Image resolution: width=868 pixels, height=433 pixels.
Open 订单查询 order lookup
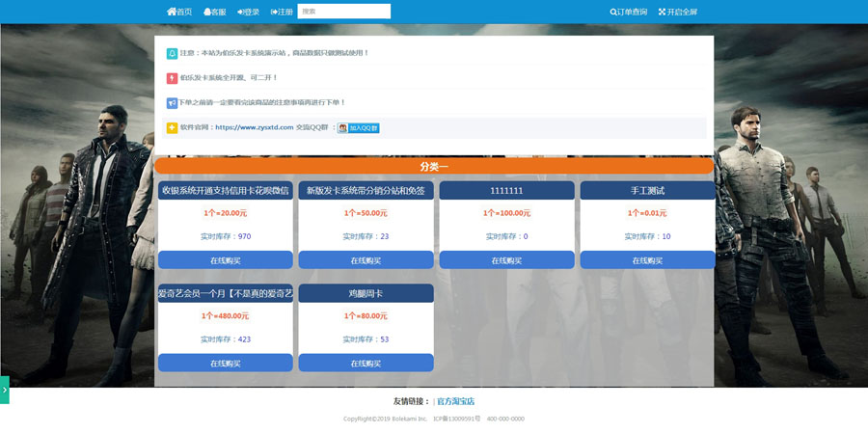point(628,12)
